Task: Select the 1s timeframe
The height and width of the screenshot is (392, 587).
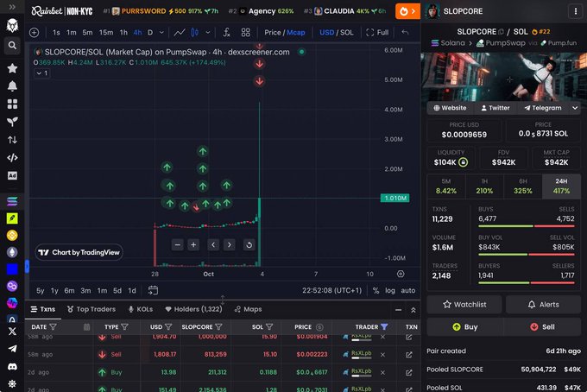Action: (x=56, y=33)
